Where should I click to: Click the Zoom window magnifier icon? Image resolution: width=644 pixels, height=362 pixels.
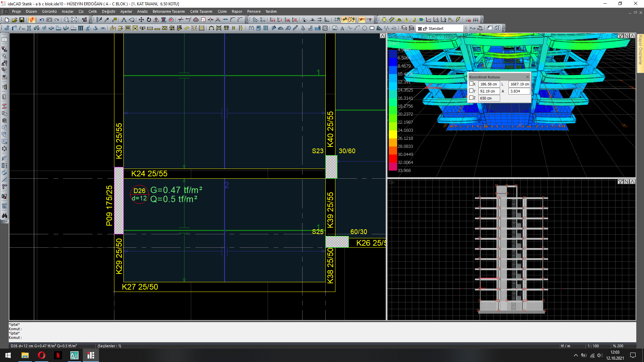[66, 20]
